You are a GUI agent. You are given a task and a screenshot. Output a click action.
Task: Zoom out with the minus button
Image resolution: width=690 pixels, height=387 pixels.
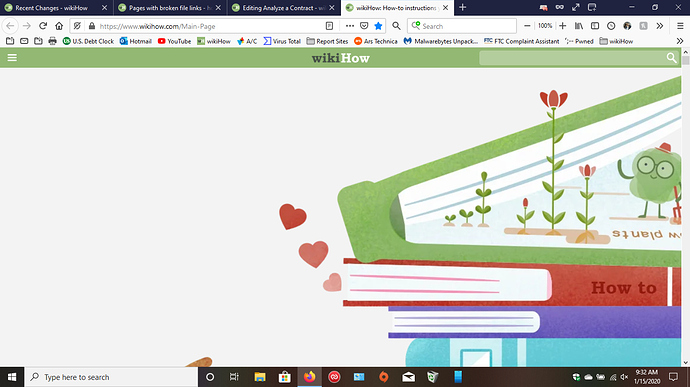click(x=527, y=26)
